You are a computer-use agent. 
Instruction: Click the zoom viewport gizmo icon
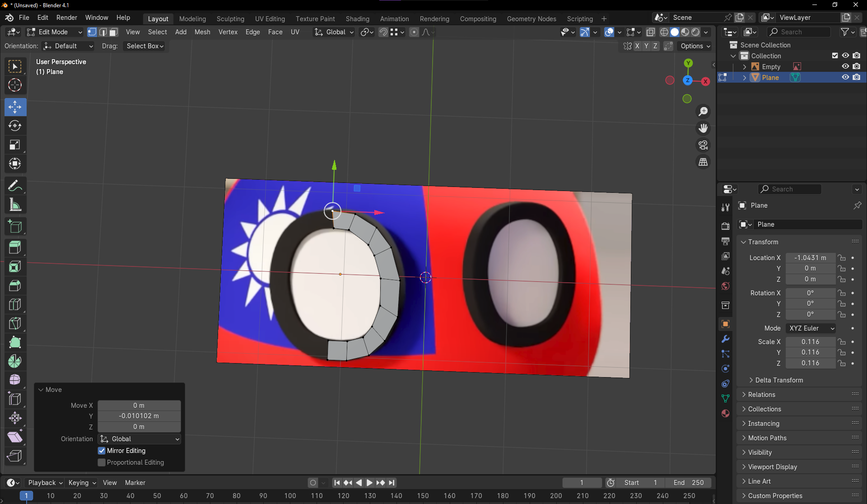703,112
